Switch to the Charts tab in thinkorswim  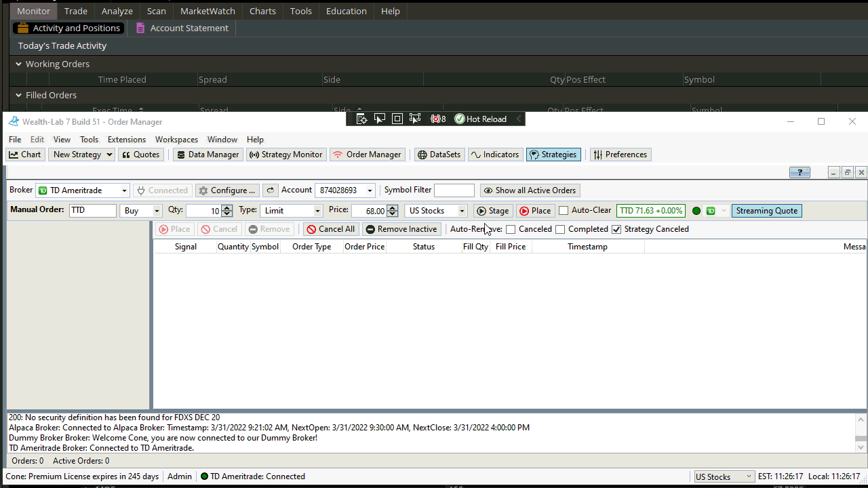coord(262,11)
